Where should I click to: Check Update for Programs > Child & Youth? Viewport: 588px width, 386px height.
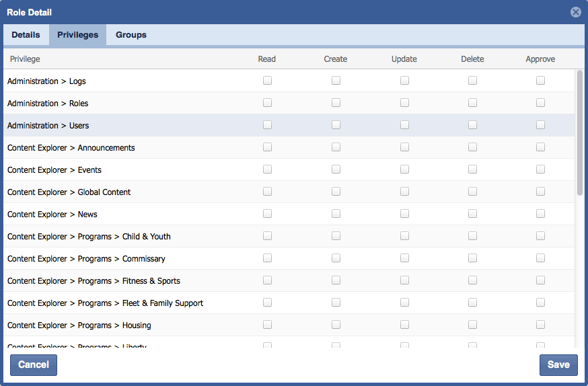point(404,236)
